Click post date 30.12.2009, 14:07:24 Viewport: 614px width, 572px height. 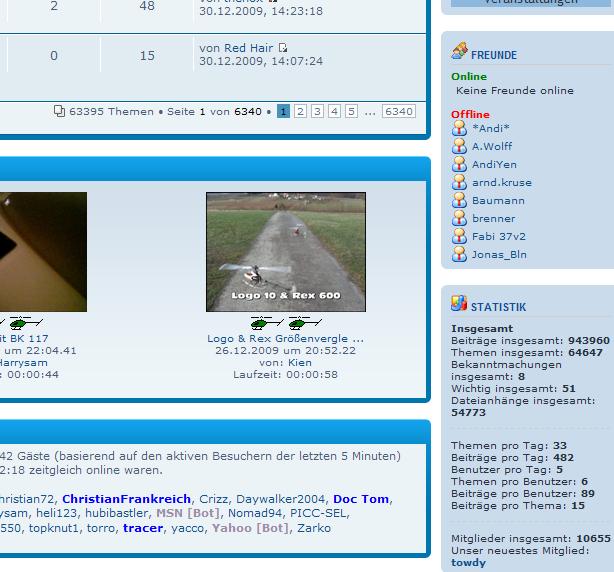[x=261, y=61]
